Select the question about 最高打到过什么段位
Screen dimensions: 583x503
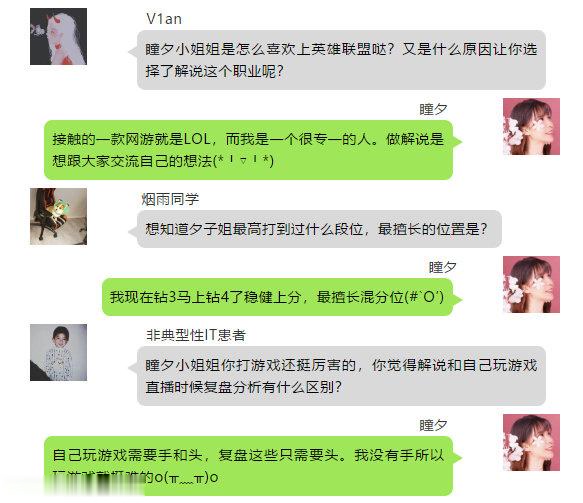[319, 229]
